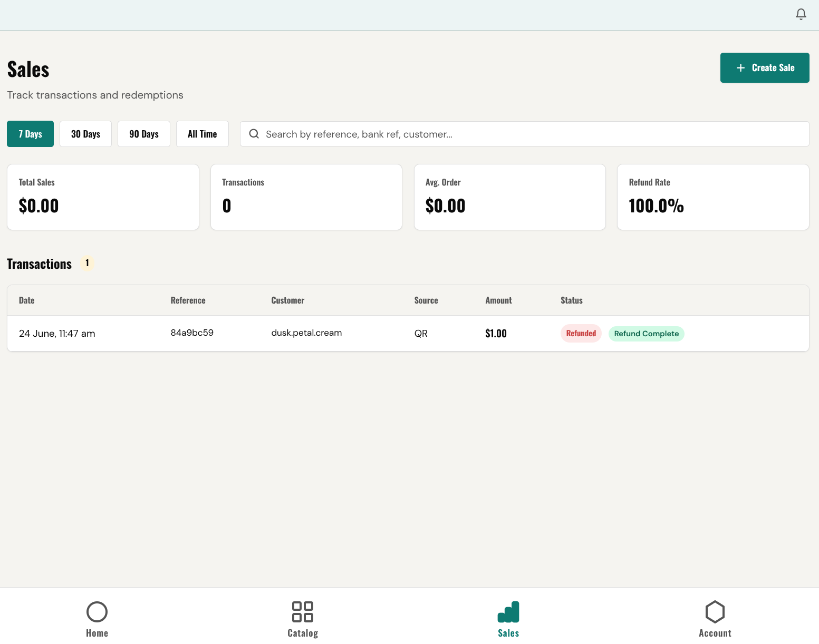
Task: Click the Home circle icon
Action: (x=97, y=612)
